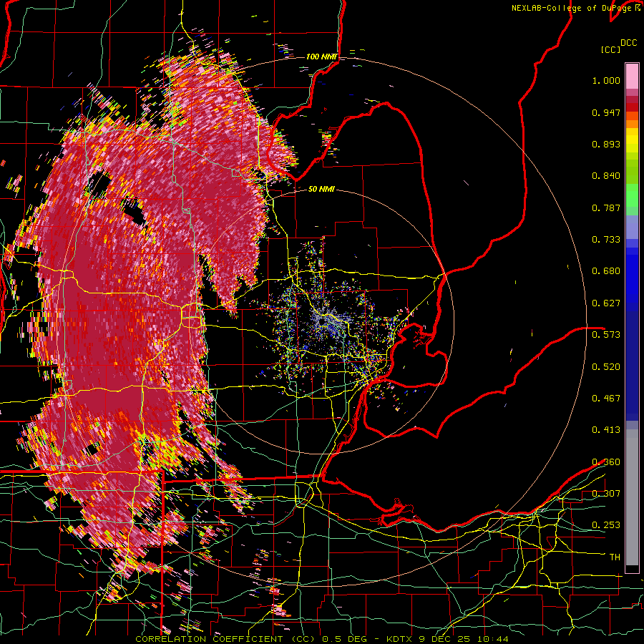Select the 0.467 legend value
This screenshot has height=644, width=644.
click(606, 399)
